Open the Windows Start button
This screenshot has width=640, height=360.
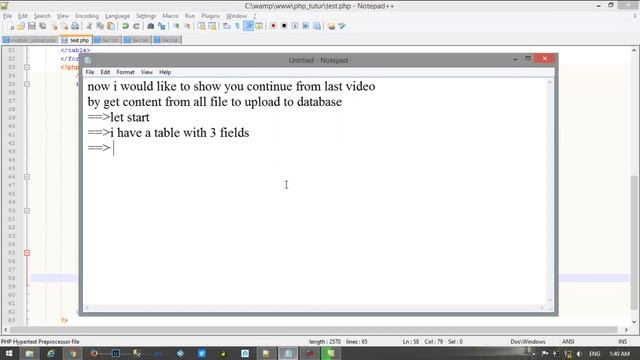(9, 353)
